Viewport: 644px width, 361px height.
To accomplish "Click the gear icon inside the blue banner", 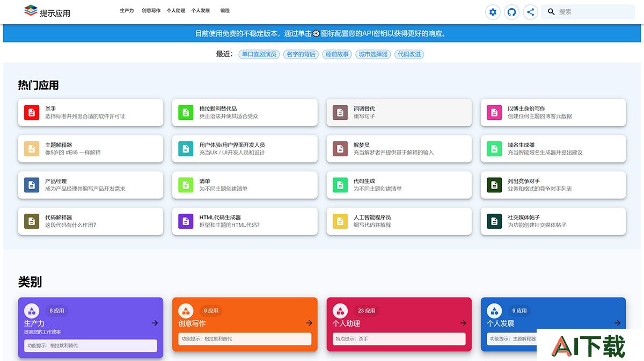I will [316, 33].
